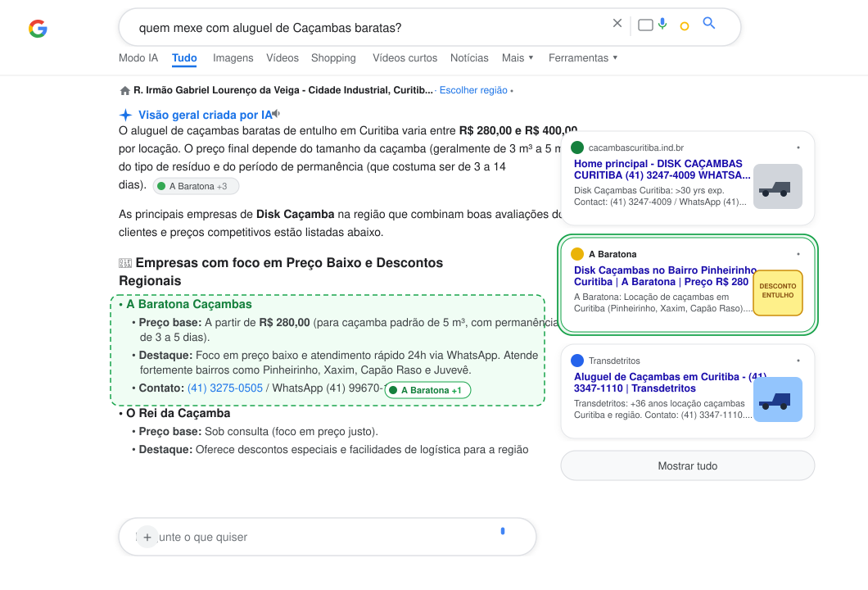Open the 'A Baratona +1' source chip
This screenshot has height=590, width=868.
(427, 390)
